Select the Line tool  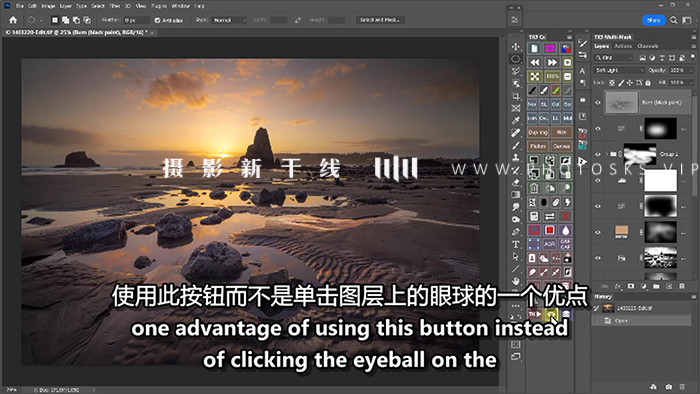516,269
